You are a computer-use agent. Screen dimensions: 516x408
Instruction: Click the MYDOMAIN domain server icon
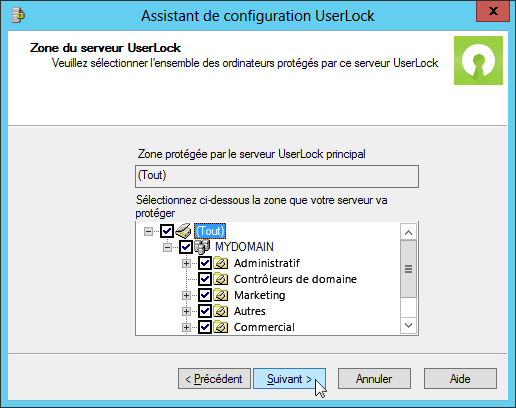coord(202,247)
